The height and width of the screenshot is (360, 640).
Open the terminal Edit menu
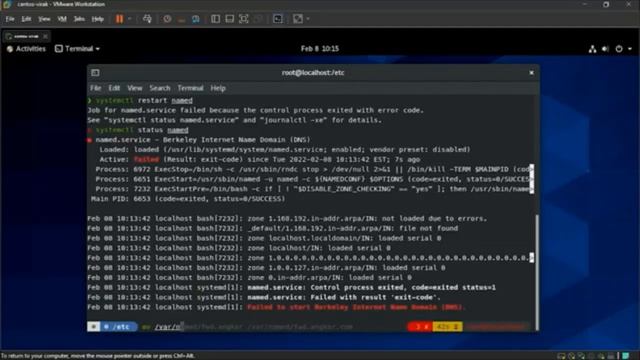tap(114, 88)
